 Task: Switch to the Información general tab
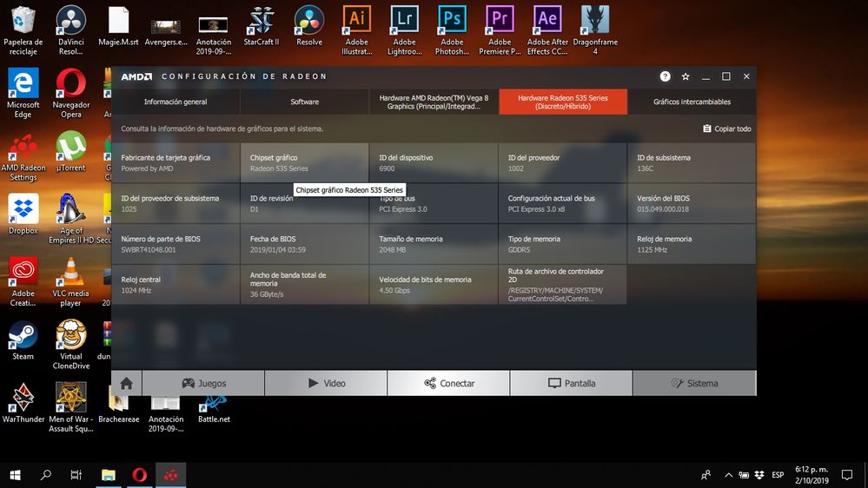coord(176,102)
